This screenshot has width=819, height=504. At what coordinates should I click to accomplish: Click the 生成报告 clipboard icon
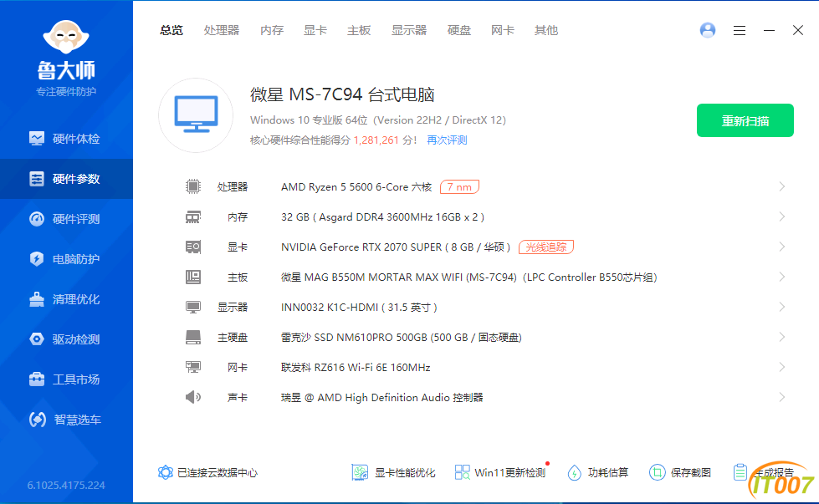(740, 472)
